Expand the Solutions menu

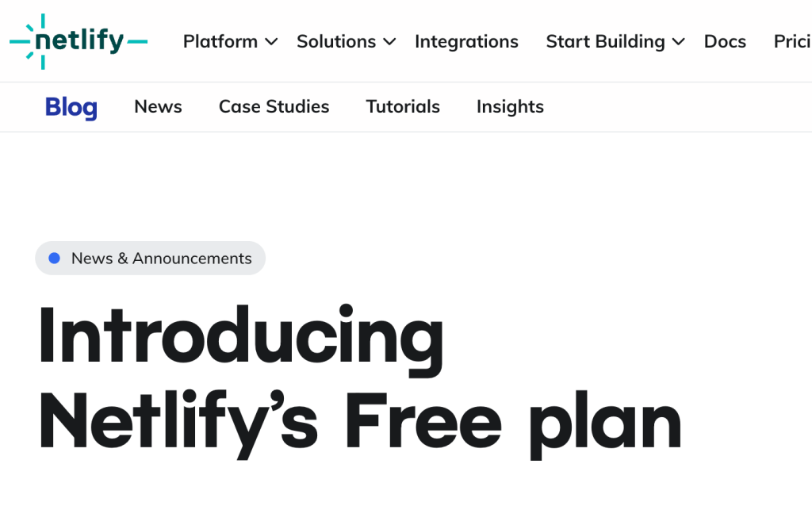335,41
